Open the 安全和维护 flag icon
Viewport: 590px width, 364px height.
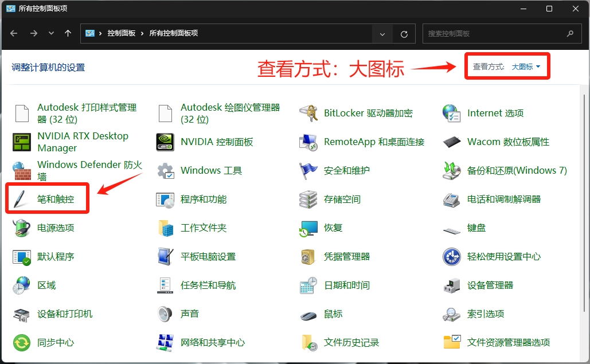pos(309,171)
